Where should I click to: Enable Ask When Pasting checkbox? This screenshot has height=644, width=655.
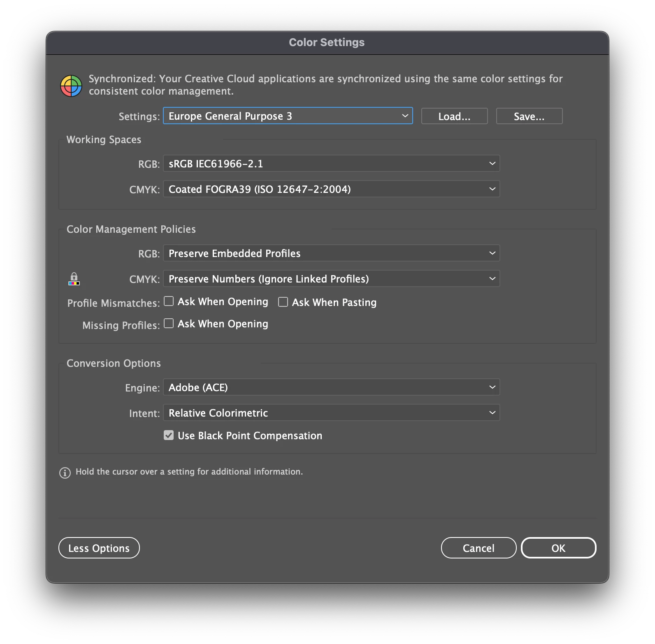point(283,302)
